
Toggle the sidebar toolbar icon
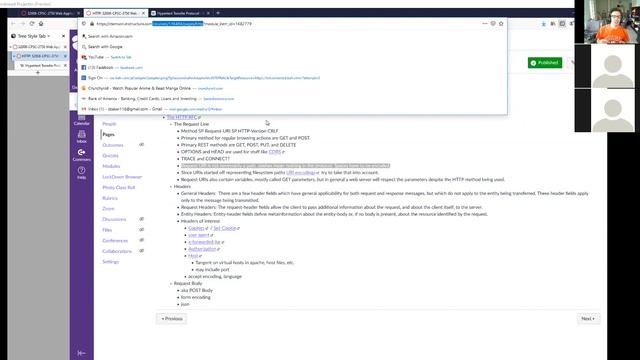point(562,24)
